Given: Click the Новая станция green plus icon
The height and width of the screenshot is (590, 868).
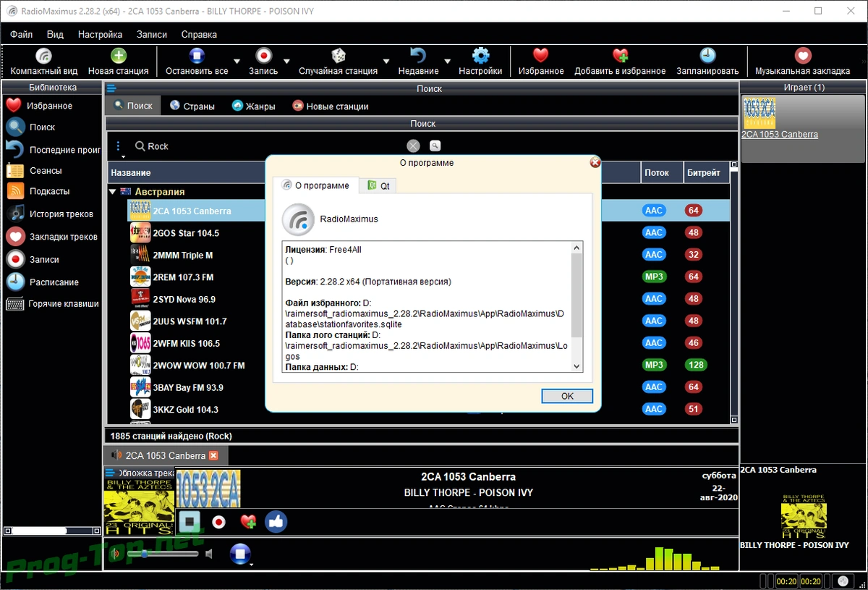Looking at the screenshot, I should click(x=118, y=56).
